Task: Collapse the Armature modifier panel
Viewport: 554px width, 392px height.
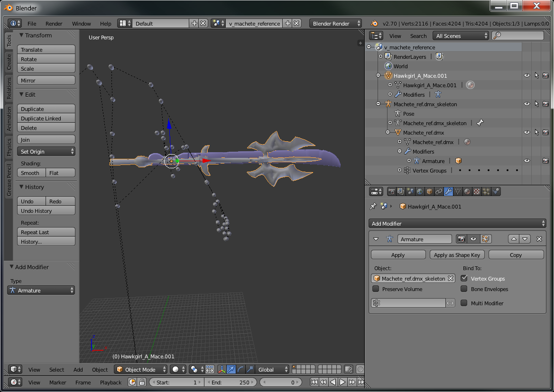Action: click(376, 239)
